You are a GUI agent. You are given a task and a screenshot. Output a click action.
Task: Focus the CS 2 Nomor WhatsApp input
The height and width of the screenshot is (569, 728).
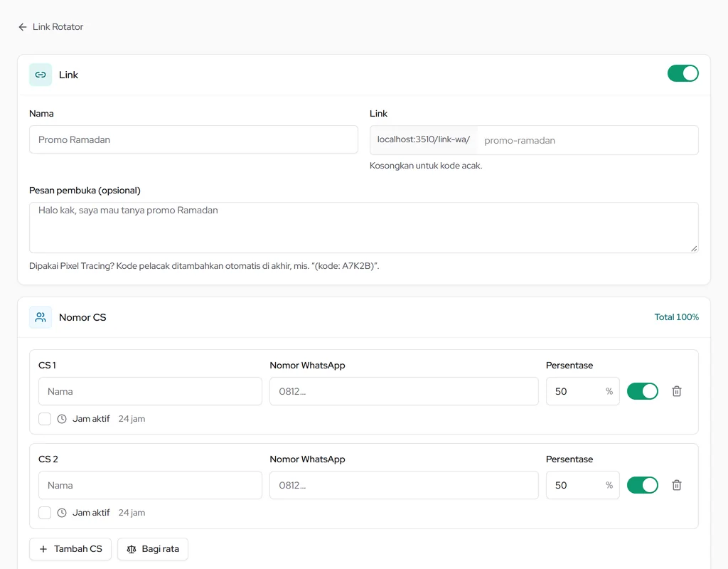point(404,485)
